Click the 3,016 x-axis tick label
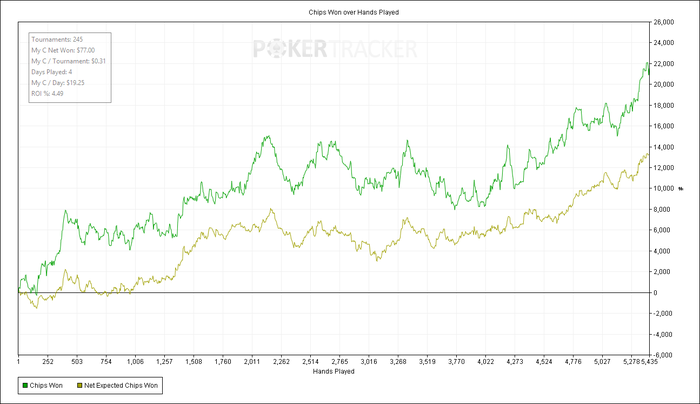 click(369, 362)
